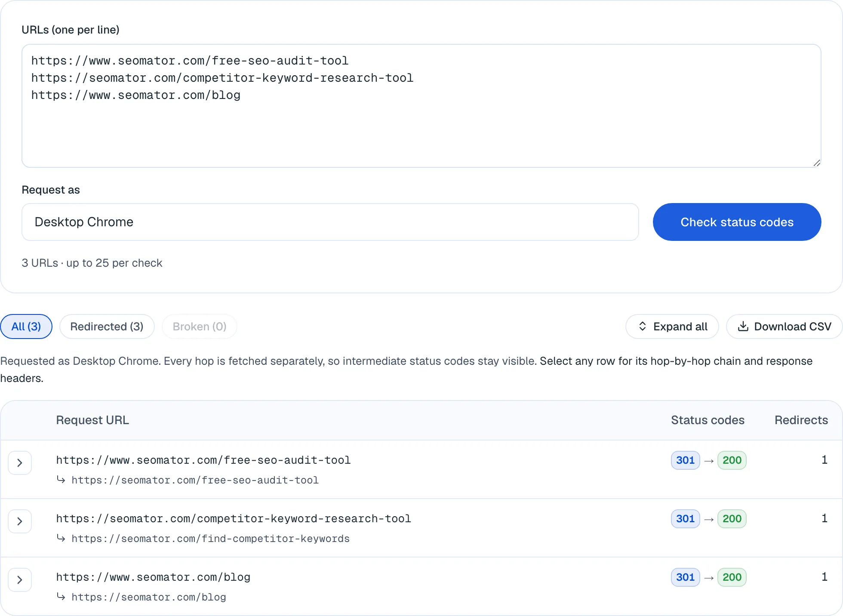
Task: Click the Request URL column header
Action: click(x=92, y=420)
